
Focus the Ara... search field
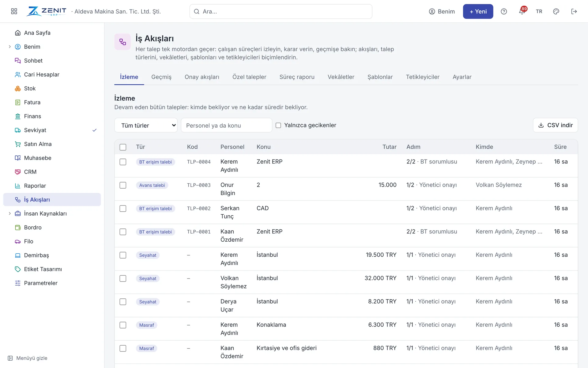(281, 11)
